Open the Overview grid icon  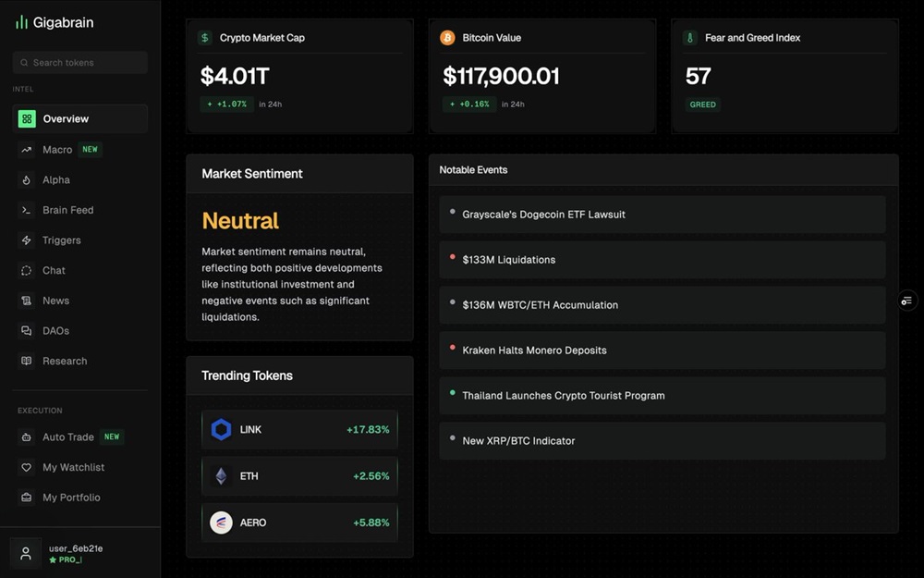tap(27, 118)
